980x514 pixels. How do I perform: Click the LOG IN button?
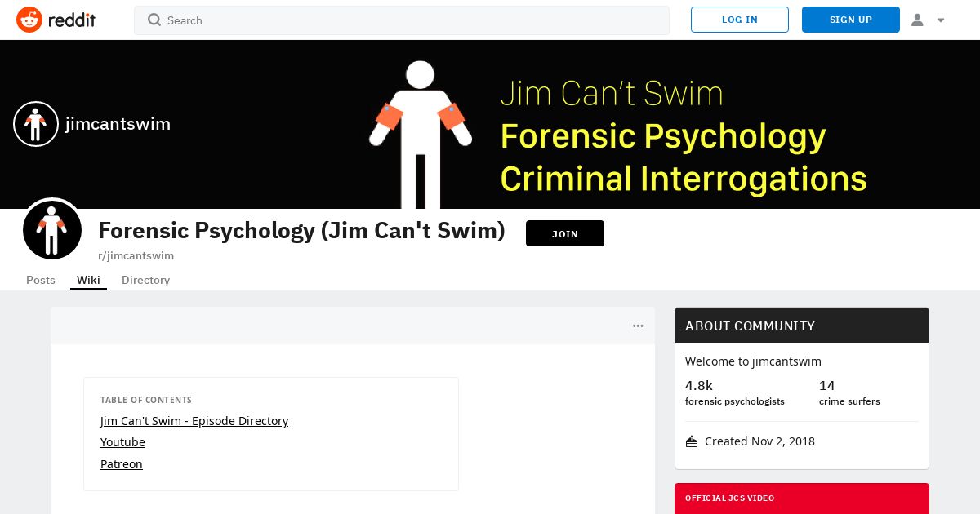740,20
